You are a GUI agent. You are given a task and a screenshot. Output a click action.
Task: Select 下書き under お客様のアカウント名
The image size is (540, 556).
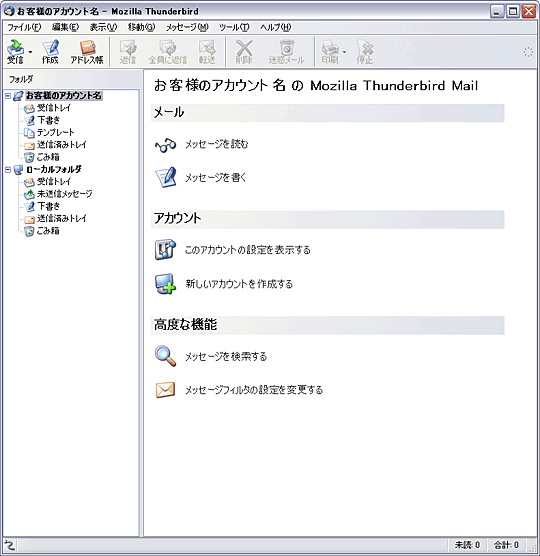[49, 120]
